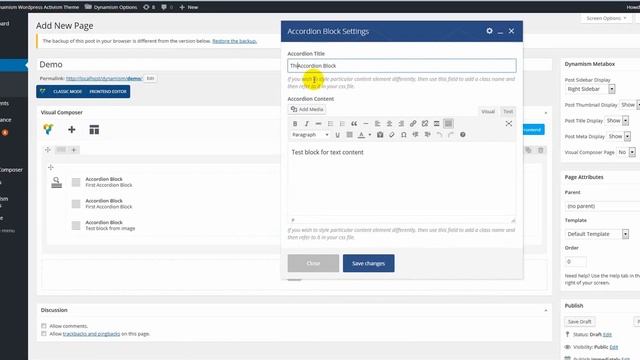Apply strikethrough formatting in editor toolbar

(x=318, y=124)
